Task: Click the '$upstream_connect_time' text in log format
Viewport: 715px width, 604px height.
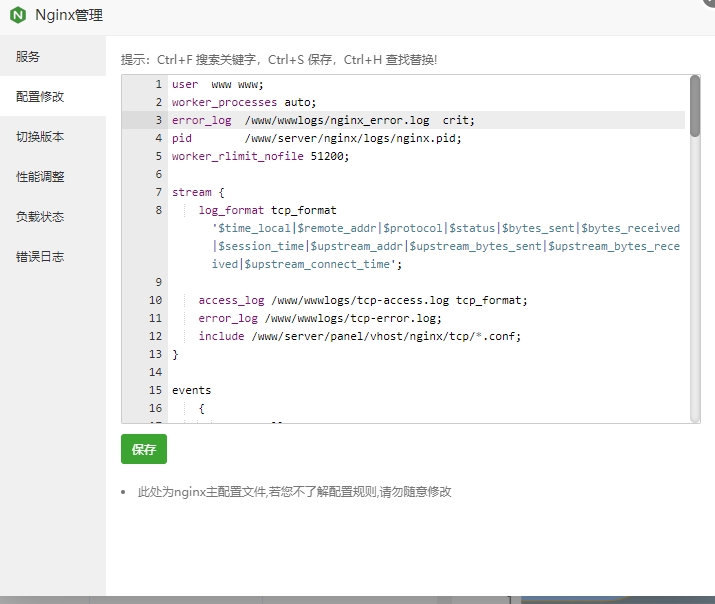Action: click(317, 264)
